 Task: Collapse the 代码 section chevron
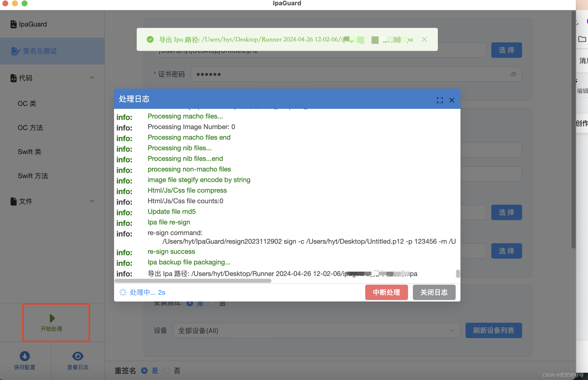point(92,78)
